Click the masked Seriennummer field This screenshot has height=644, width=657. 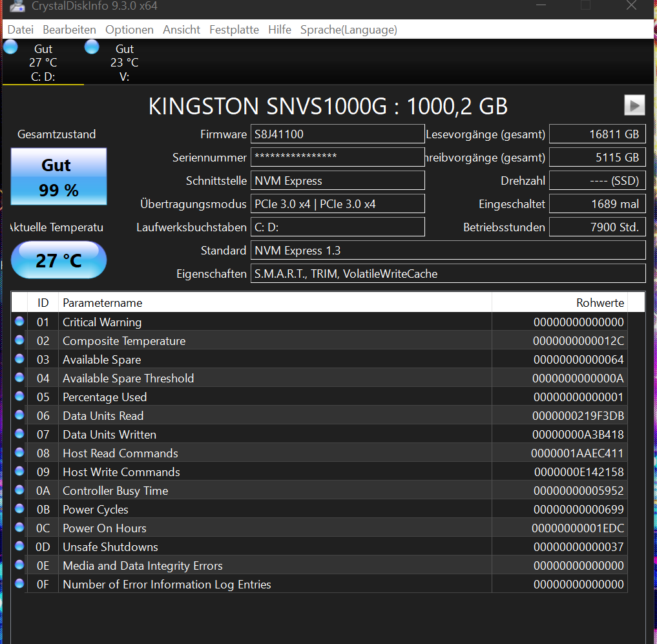[338, 157]
